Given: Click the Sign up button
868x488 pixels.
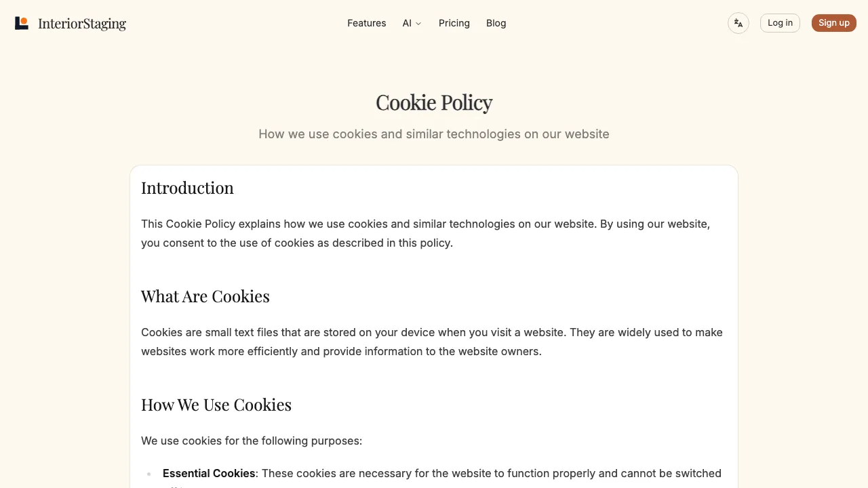Looking at the screenshot, I should 834,23.
